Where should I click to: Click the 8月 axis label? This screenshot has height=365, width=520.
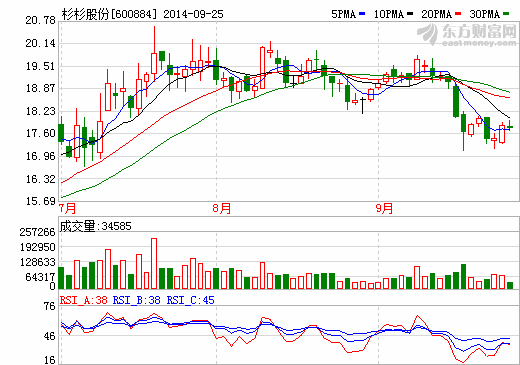click(222, 209)
